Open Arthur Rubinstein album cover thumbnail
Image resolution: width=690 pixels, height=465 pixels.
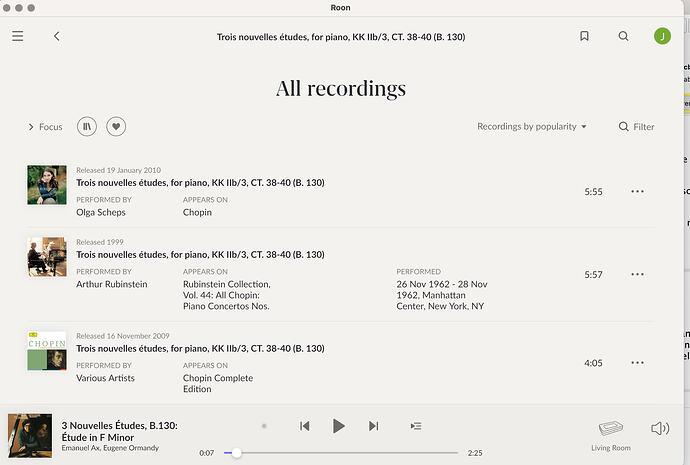point(47,257)
